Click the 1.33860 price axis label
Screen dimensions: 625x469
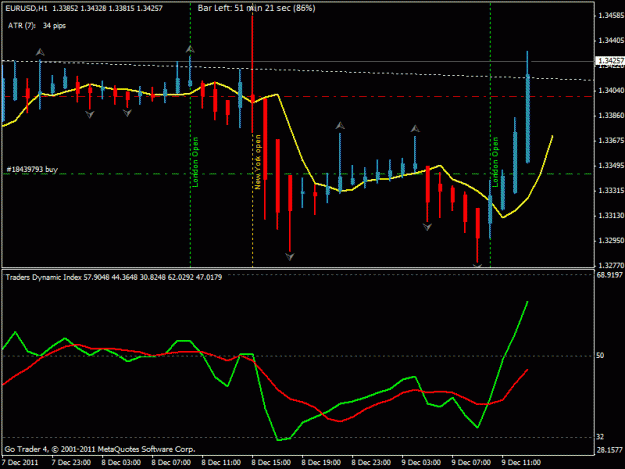pos(611,116)
